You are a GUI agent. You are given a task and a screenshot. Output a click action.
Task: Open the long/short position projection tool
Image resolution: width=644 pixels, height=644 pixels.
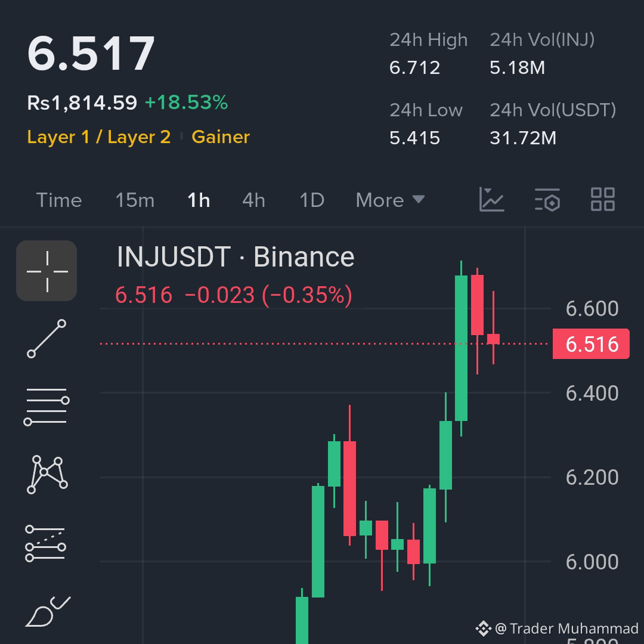(45, 543)
